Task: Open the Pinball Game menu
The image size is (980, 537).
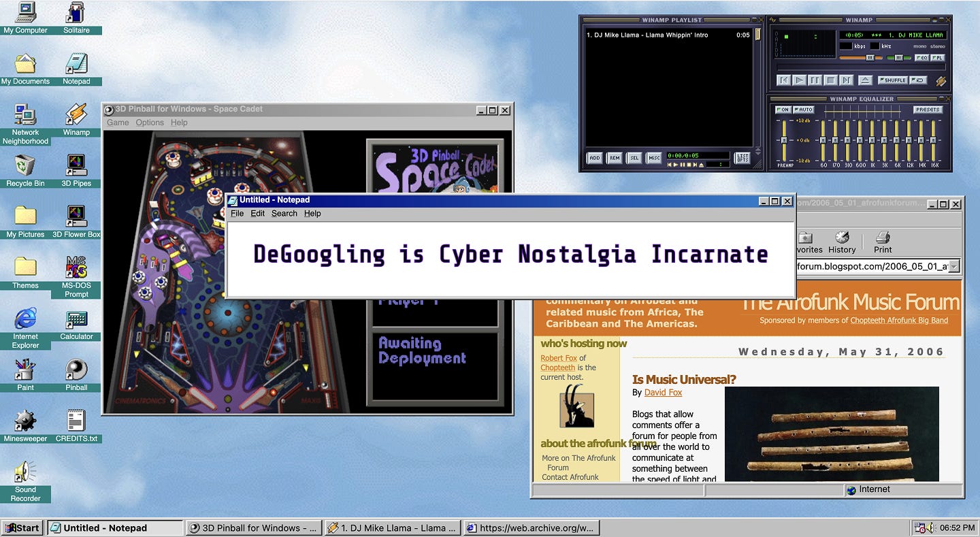Action: point(118,123)
